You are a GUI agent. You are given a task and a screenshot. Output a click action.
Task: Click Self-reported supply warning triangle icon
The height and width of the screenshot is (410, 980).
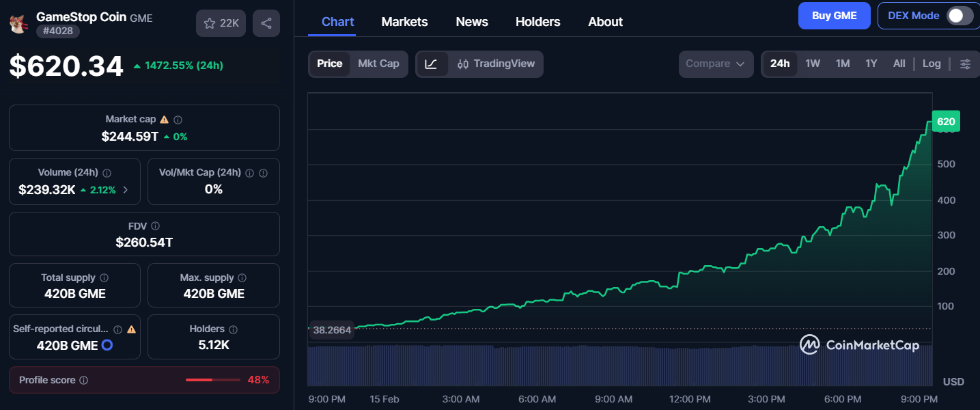tap(131, 329)
